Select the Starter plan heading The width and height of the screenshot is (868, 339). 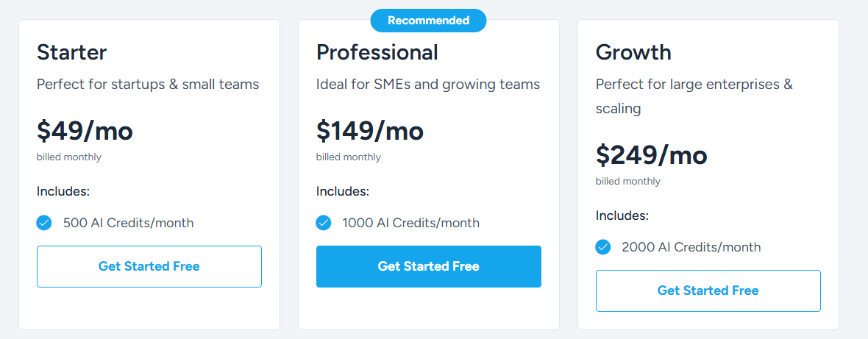coord(71,52)
